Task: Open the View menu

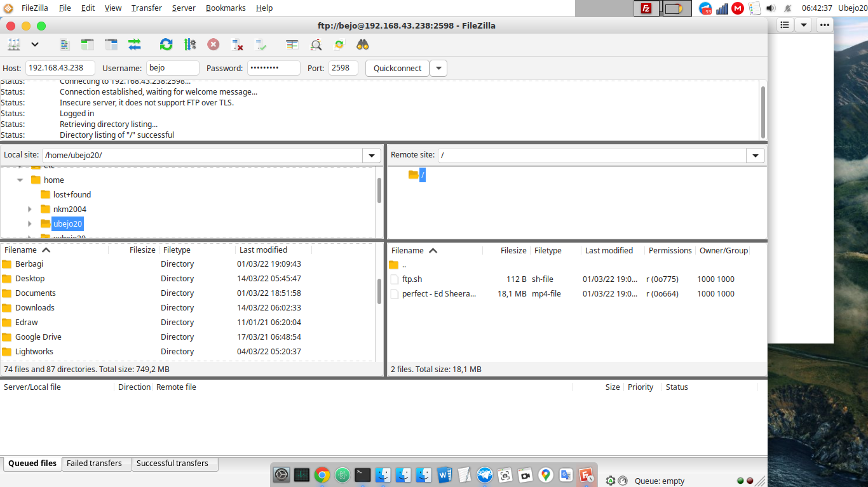Action: click(113, 8)
